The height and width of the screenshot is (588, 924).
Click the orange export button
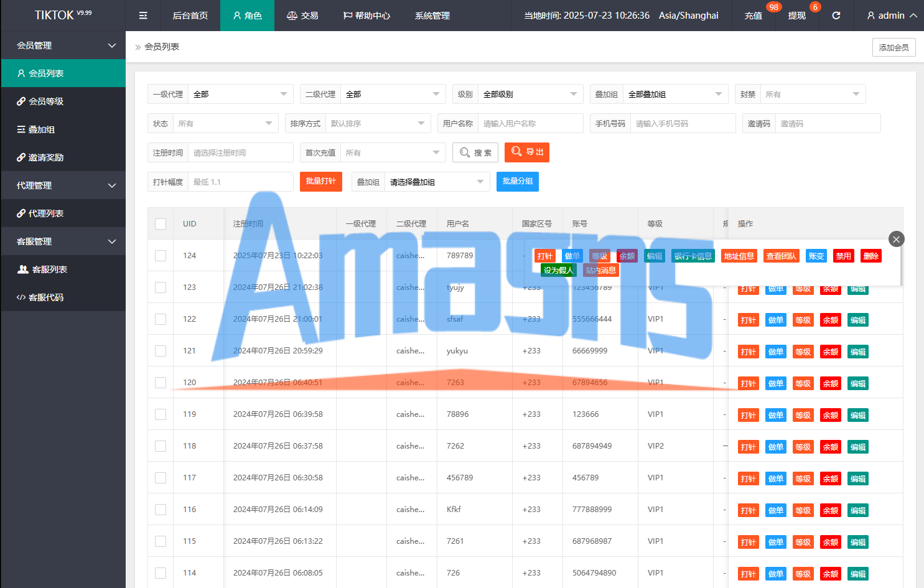pyautogui.click(x=527, y=152)
